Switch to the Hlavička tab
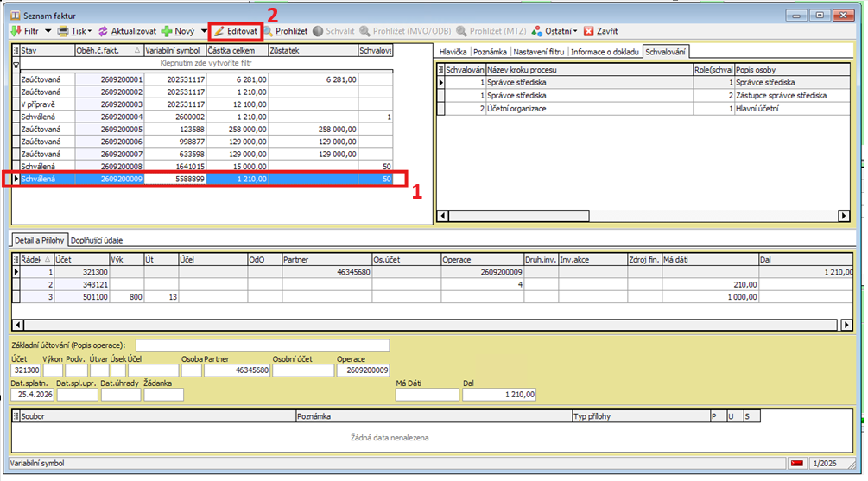 (453, 51)
